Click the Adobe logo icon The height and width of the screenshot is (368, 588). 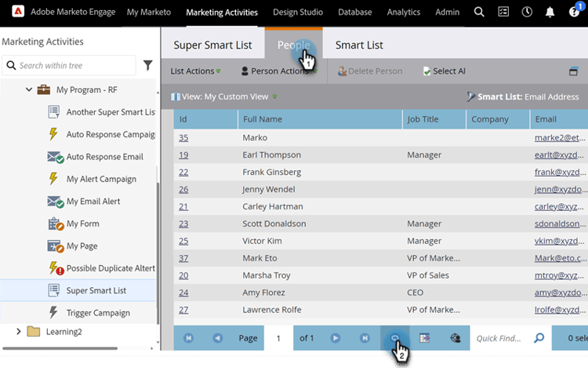pyautogui.click(x=17, y=11)
